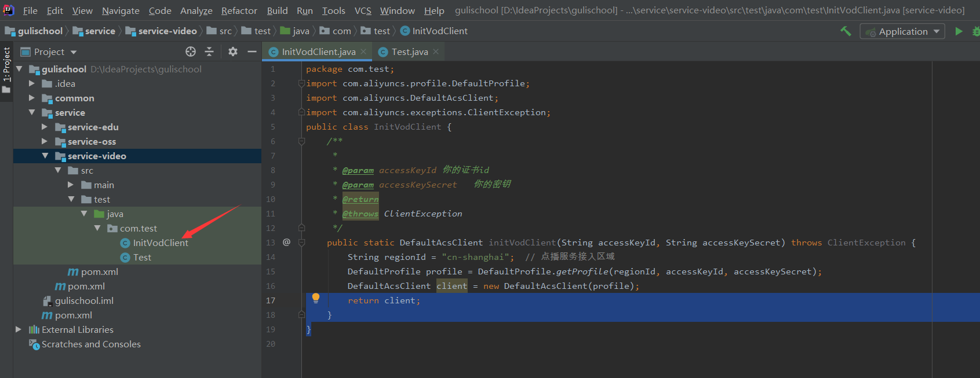Screen dimensions: 980x378
Task: Hide the Project panel with the minus icon
Action: tap(252, 52)
